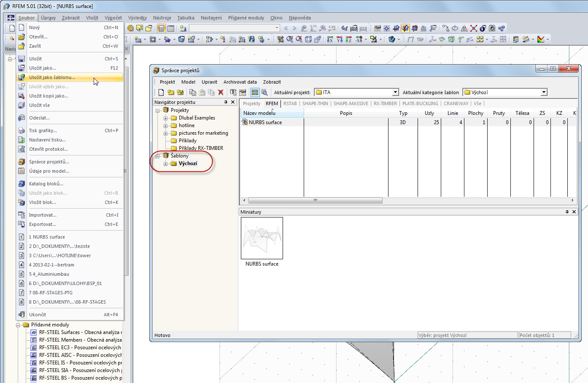The width and height of the screenshot is (588, 383).
Task: Click the copy icon in the Správce projektů toolbar
Action: point(193,92)
